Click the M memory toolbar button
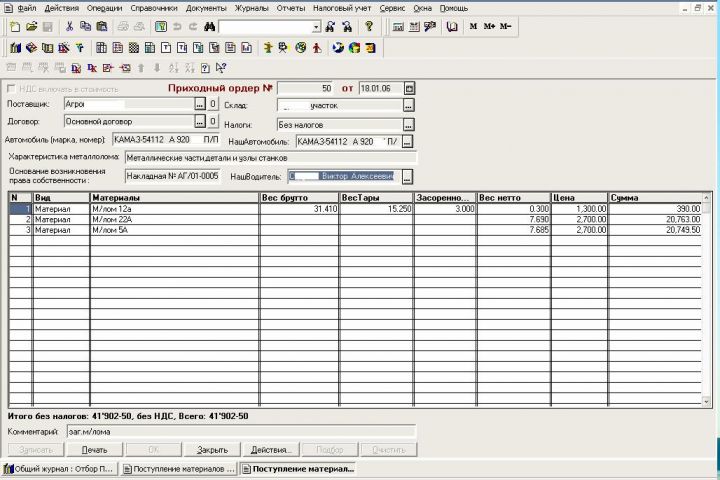 click(473, 27)
